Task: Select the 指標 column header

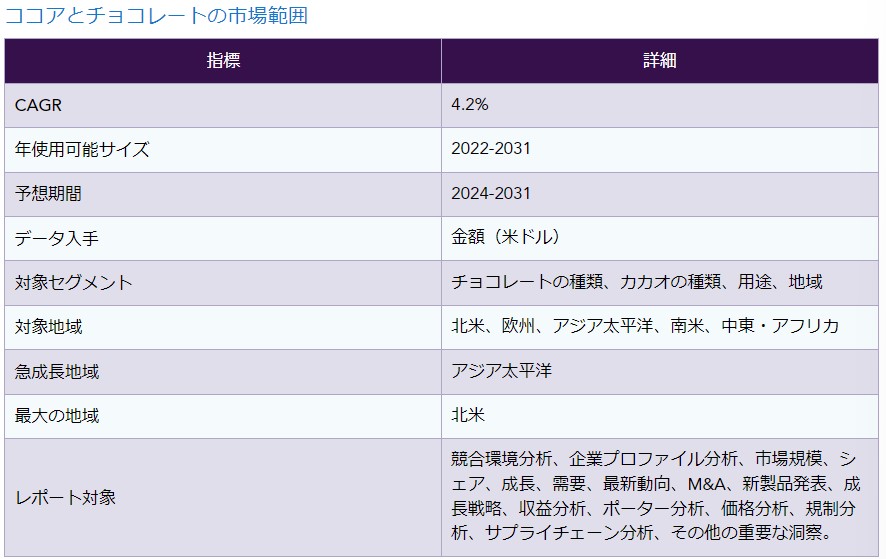Action: 223,60
